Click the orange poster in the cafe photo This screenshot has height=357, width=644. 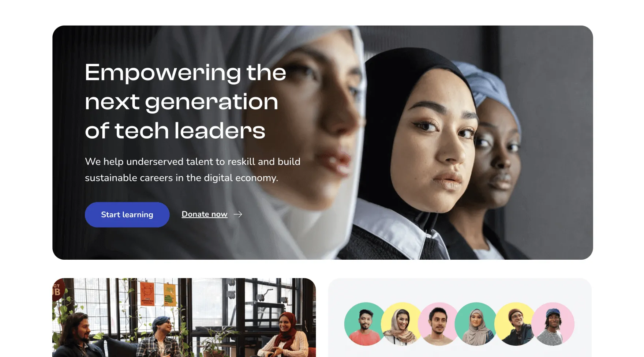[x=147, y=293]
